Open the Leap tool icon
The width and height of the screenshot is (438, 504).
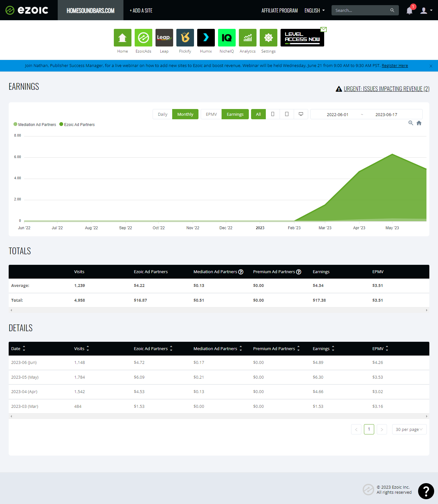pos(164,38)
